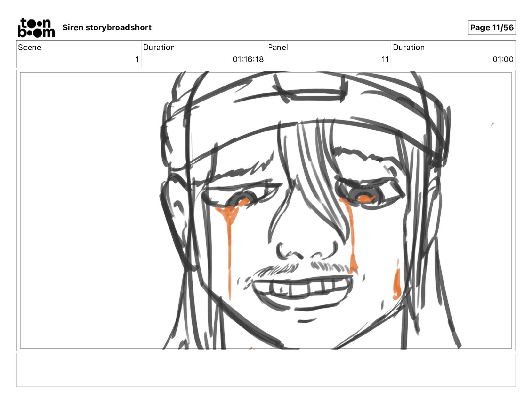This screenshot has width=532, height=411.
Task: Click the panel number value '11'
Action: (385, 59)
